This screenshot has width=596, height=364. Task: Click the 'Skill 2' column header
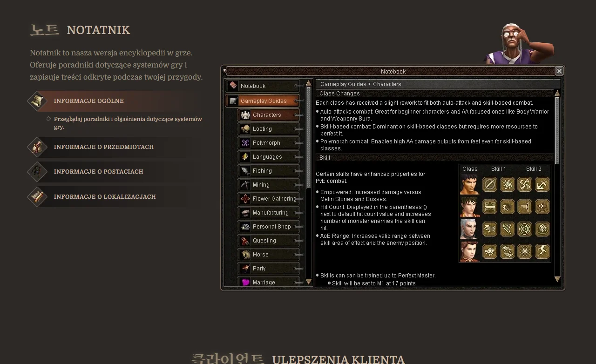pyautogui.click(x=534, y=169)
